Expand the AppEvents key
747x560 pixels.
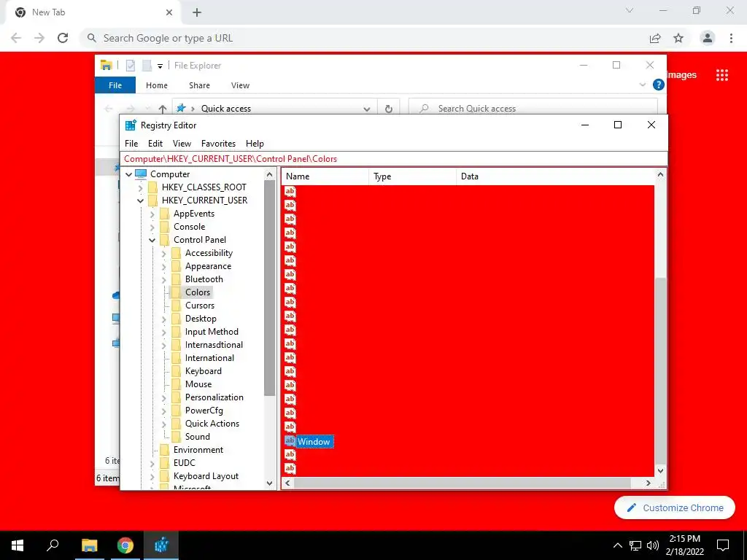coord(152,214)
